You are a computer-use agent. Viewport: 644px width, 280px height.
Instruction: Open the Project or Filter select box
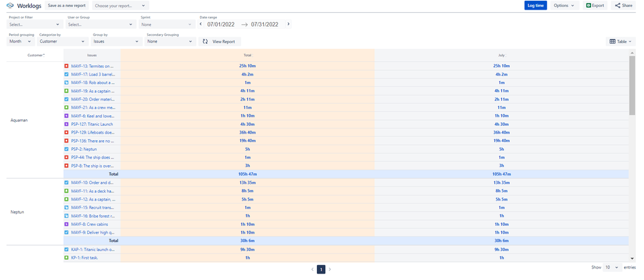click(34, 25)
